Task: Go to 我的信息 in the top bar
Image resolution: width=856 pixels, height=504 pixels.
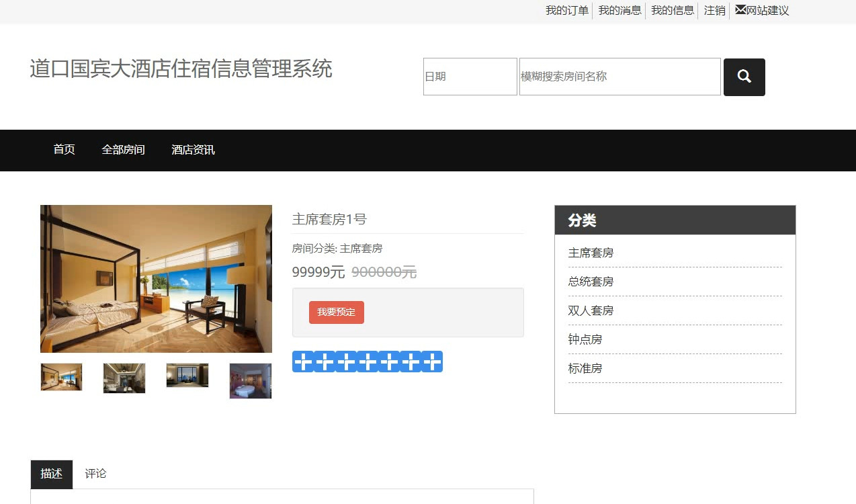Action: [x=673, y=11]
